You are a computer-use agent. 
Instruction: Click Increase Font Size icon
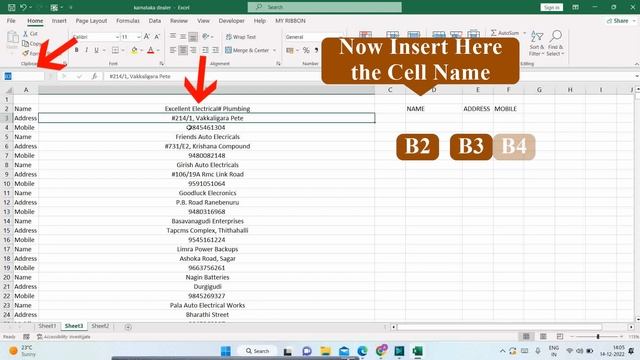[147, 37]
